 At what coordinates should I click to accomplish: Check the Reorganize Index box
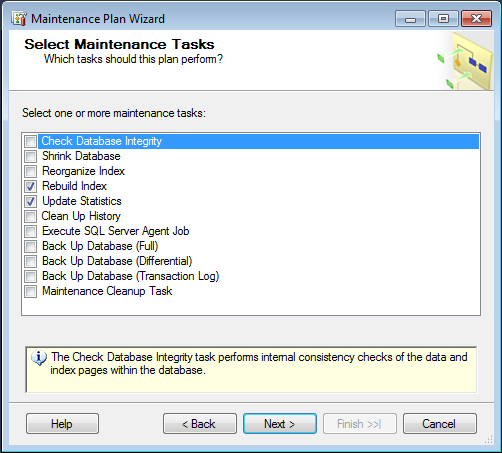(30, 171)
